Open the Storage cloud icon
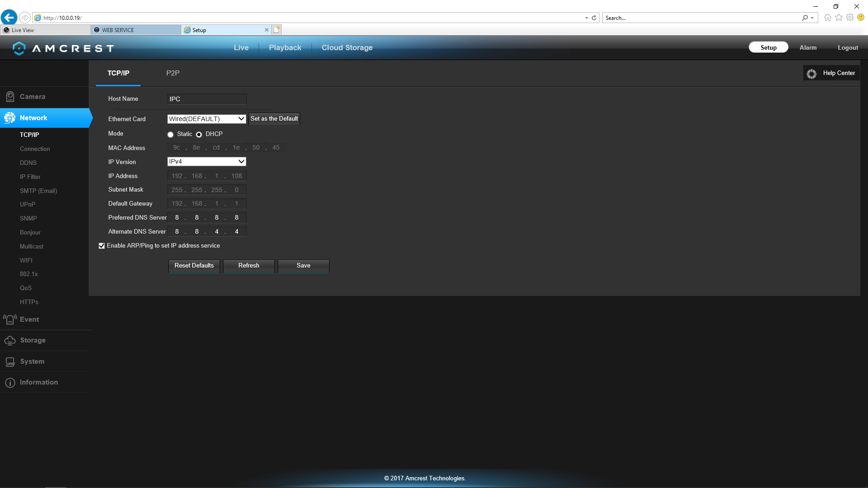 (10, 340)
